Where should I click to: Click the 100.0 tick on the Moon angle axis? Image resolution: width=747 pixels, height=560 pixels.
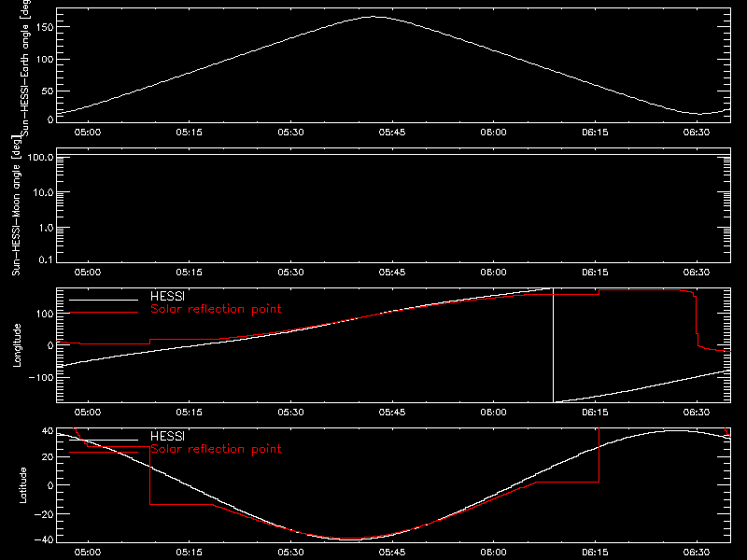[40, 157]
